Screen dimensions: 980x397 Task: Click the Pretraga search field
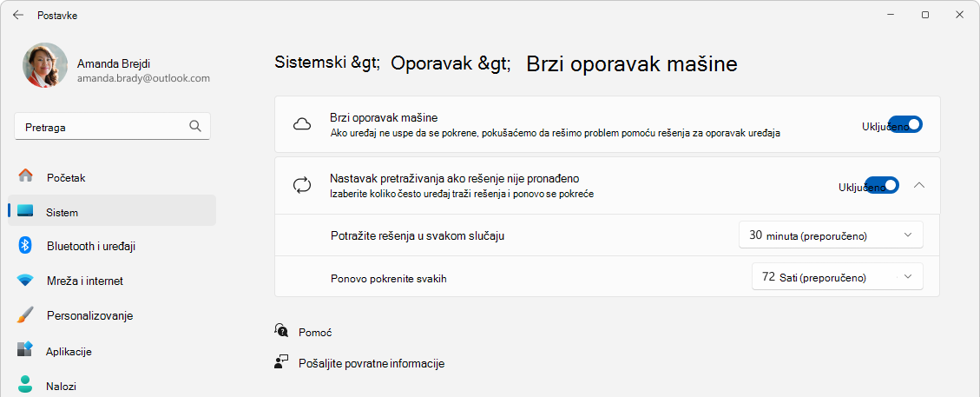click(x=113, y=127)
